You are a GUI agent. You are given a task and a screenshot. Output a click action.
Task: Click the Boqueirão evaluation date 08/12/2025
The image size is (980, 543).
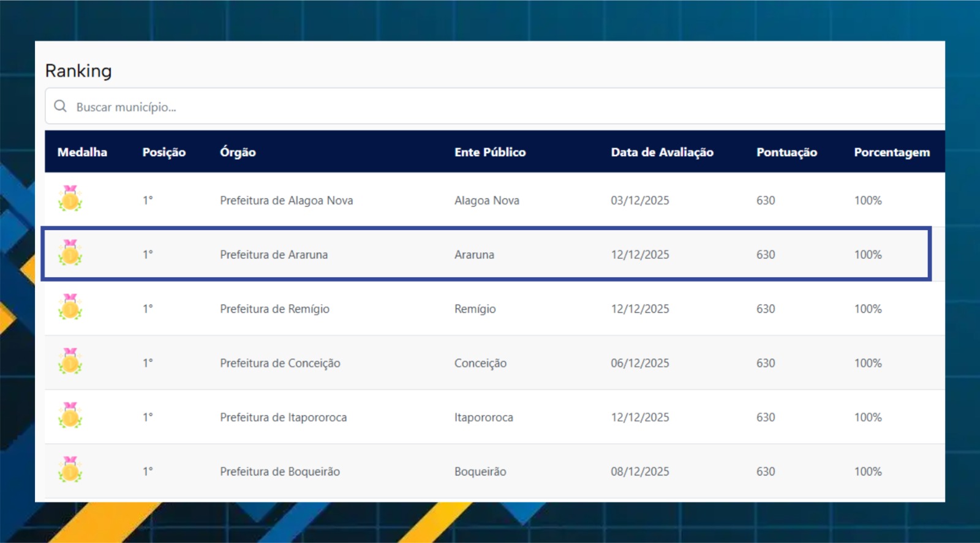639,471
